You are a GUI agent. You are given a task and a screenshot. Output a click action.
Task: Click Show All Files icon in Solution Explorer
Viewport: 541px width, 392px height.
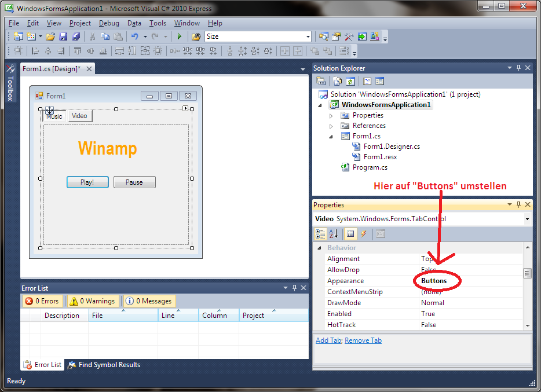pyautogui.click(x=338, y=82)
